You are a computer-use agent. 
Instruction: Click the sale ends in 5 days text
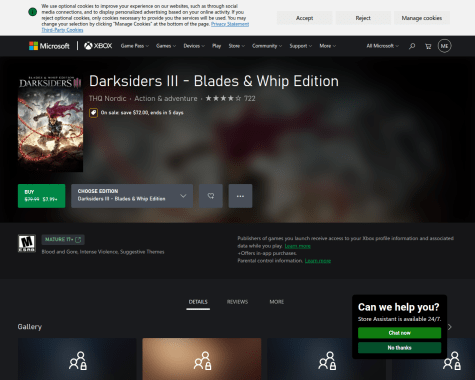(x=142, y=113)
